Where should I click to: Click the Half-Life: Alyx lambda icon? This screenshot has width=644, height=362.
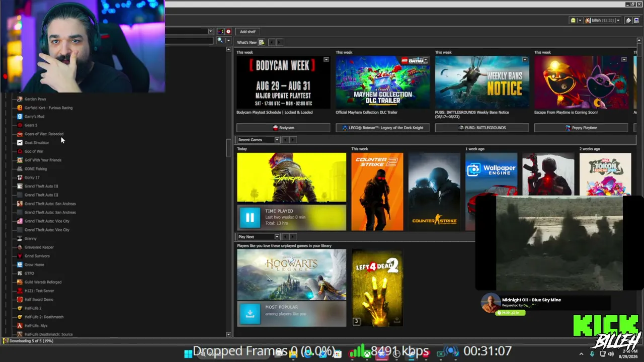pyautogui.click(x=20, y=325)
